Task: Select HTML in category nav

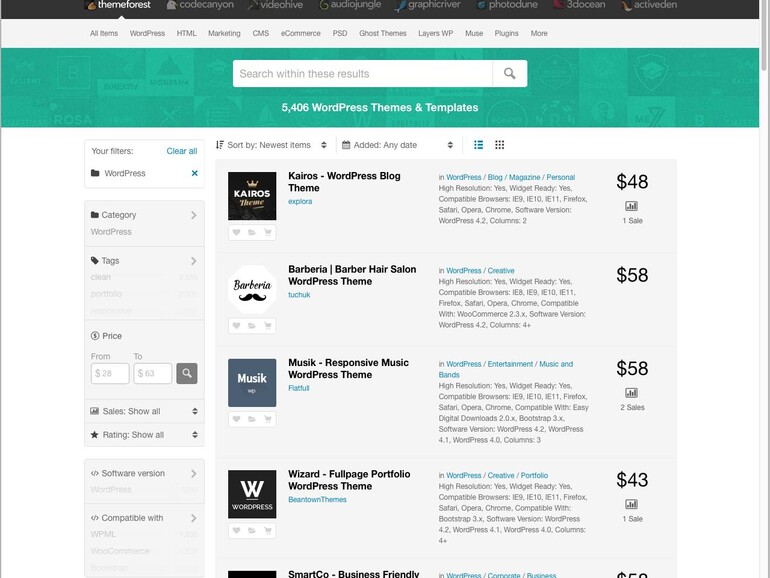Action: (x=186, y=33)
